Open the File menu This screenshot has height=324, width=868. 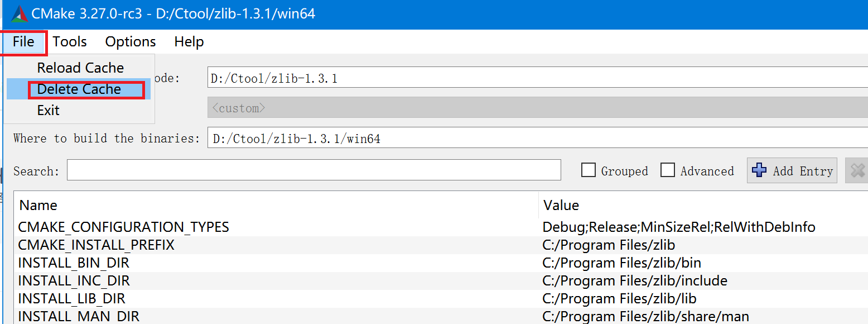pyautogui.click(x=23, y=42)
